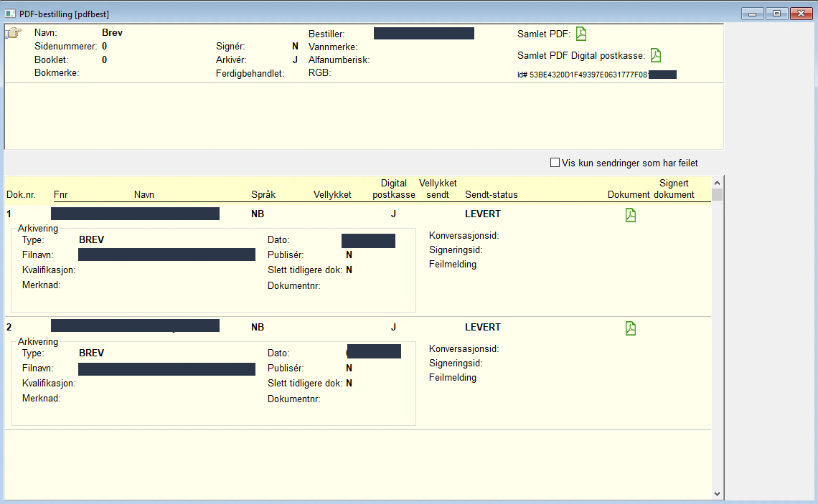The height and width of the screenshot is (504, 818).
Task: Click the Sidenummerer label
Action: click(x=66, y=47)
